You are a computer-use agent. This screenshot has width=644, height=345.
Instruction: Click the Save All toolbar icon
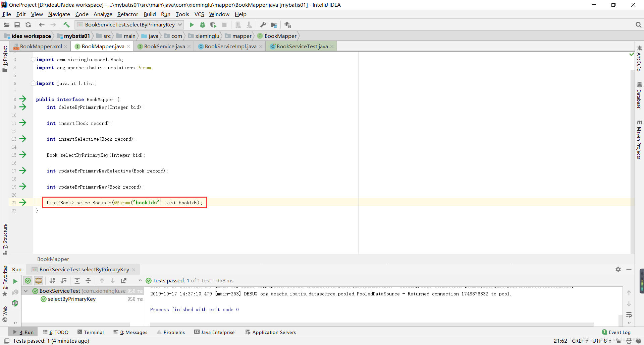point(17,25)
